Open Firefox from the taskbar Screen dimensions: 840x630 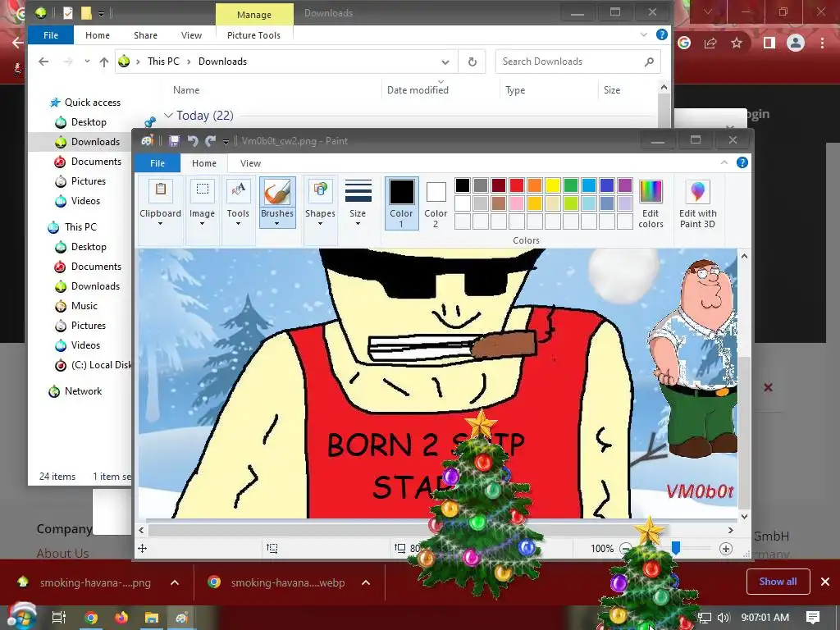tap(121, 618)
